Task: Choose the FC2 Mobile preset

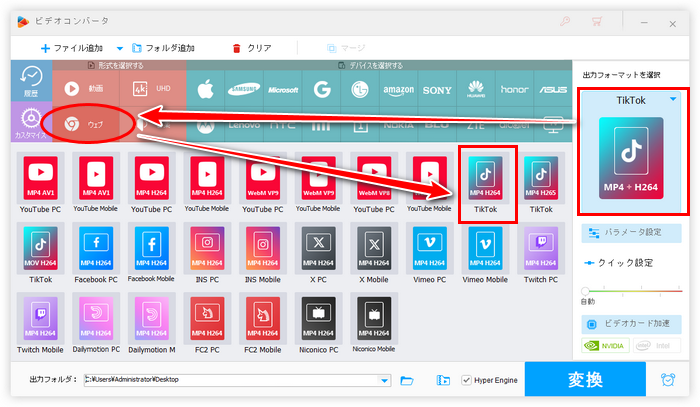Action: (x=262, y=324)
